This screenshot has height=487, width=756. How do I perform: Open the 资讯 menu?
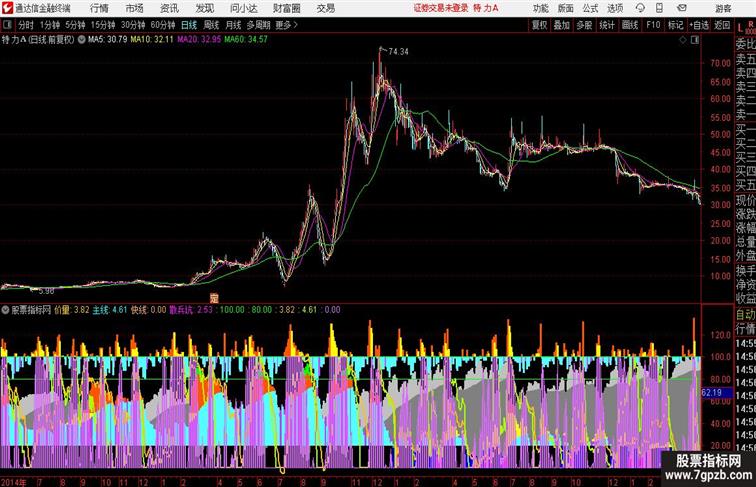(169, 8)
